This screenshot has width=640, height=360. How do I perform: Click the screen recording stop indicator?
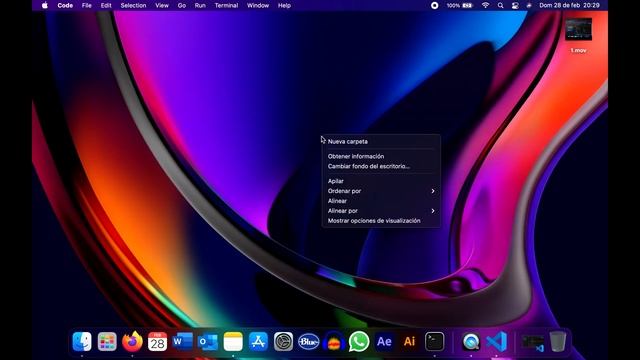(x=435, y=5)
